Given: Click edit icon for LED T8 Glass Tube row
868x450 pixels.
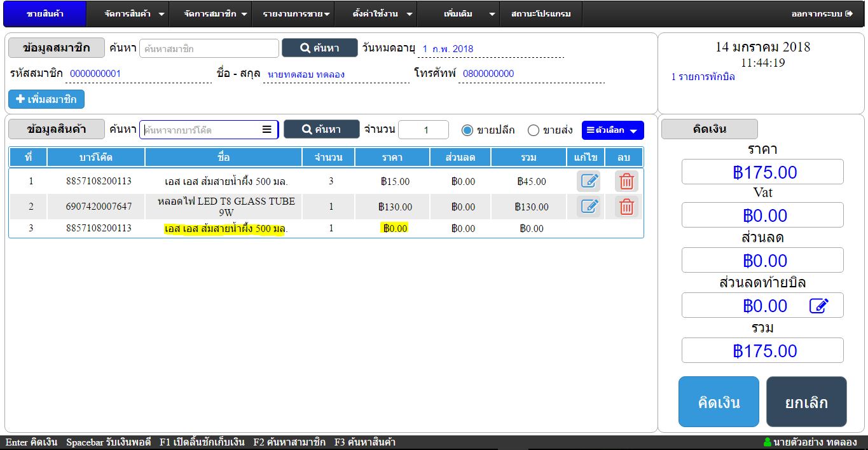Looking at the screenshot, I should pyautogui.click(x=589, y=207).
